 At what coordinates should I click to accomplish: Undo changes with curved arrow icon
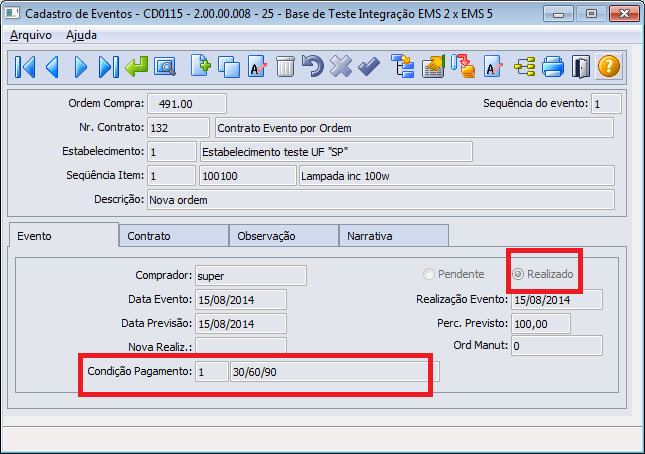[x=313, y=67]
